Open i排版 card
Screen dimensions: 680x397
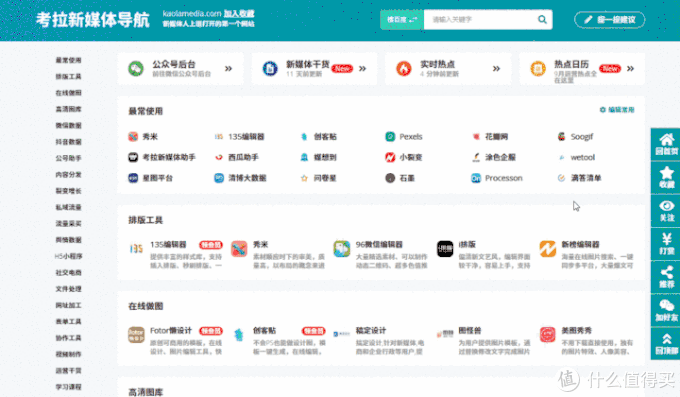484,255
